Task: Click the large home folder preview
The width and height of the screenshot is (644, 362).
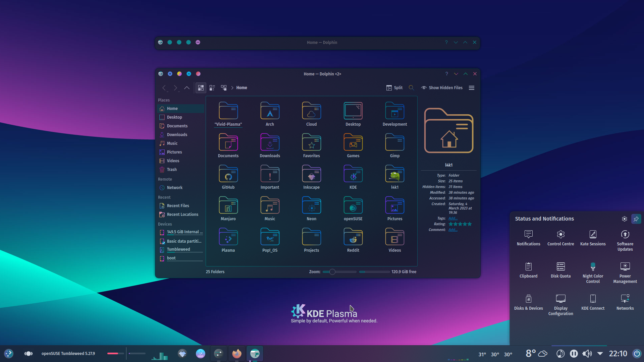Action: [449, 131]
